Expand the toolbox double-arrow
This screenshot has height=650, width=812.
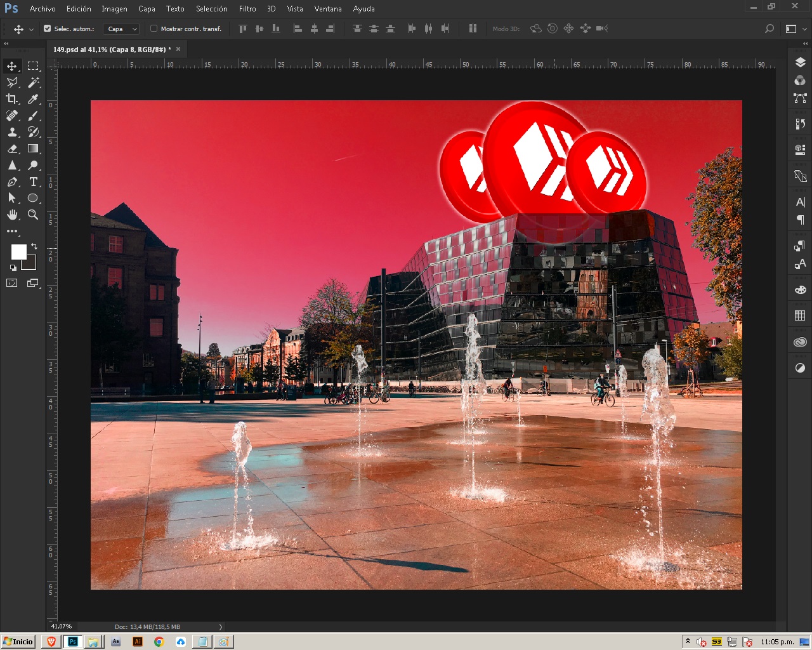click(x=6, y=44)
